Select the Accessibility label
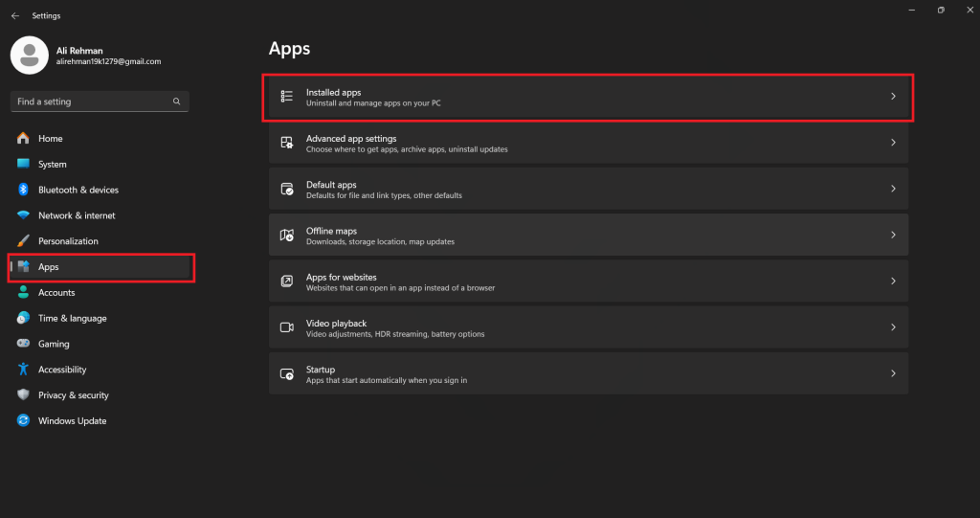Image resolution: width=980 pixels, height=518 pixels. point(62,369)
